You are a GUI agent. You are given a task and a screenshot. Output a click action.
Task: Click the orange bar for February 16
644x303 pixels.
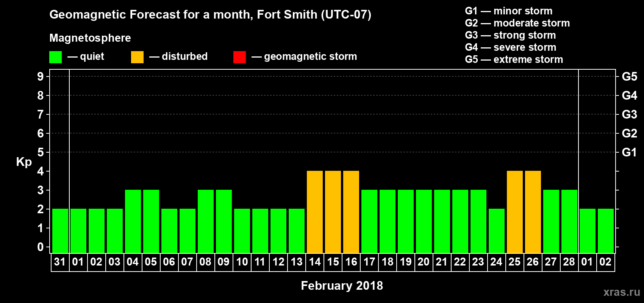(x=351, y=212)
